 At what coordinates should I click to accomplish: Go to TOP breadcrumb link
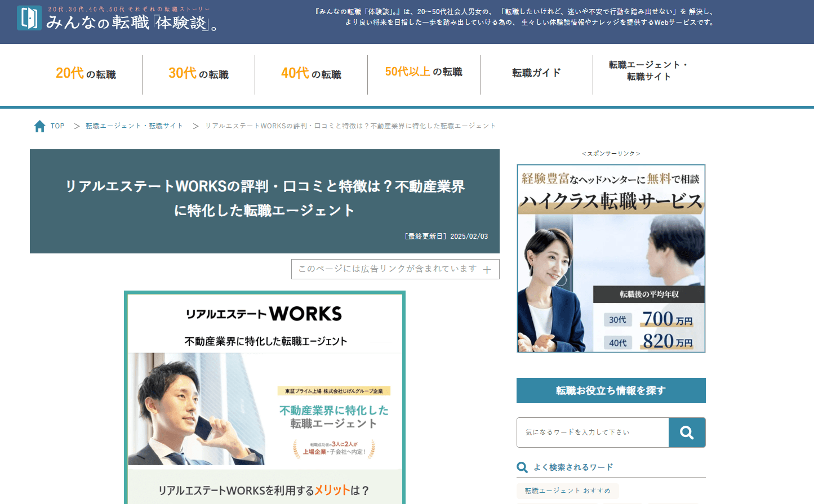click(57, 126)
